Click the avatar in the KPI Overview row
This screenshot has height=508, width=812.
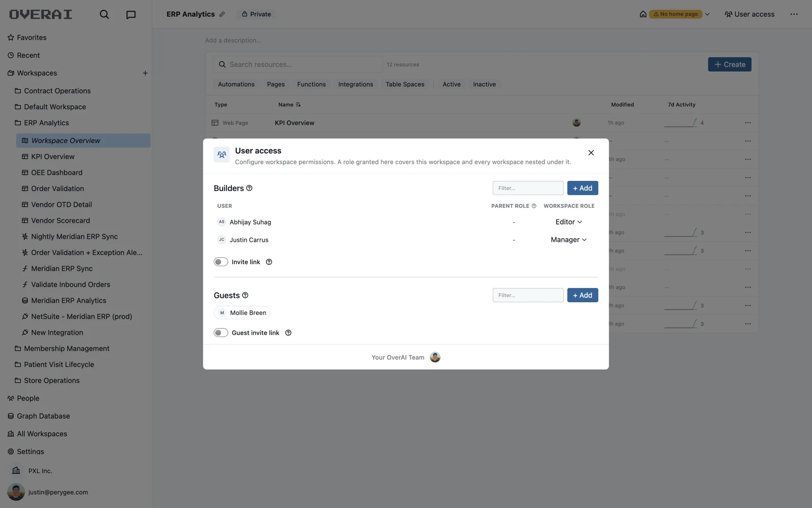[x=577, y=123]
